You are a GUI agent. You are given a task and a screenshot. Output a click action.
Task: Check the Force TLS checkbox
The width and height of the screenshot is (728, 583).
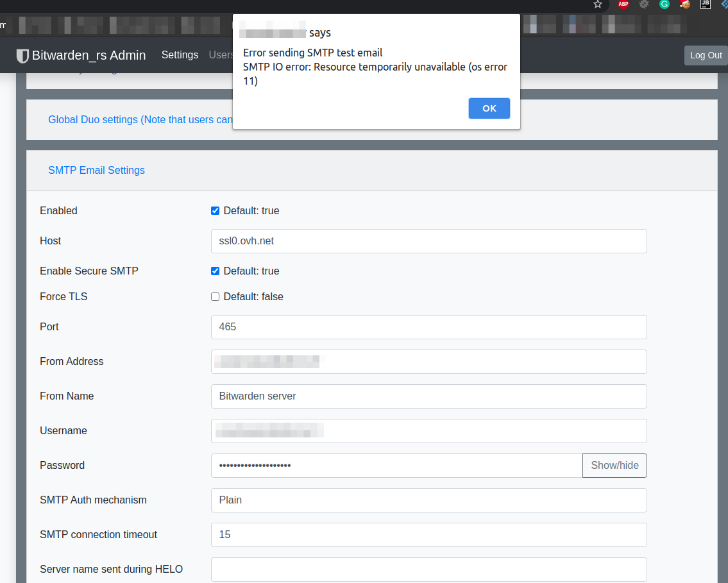pos(215,296)
